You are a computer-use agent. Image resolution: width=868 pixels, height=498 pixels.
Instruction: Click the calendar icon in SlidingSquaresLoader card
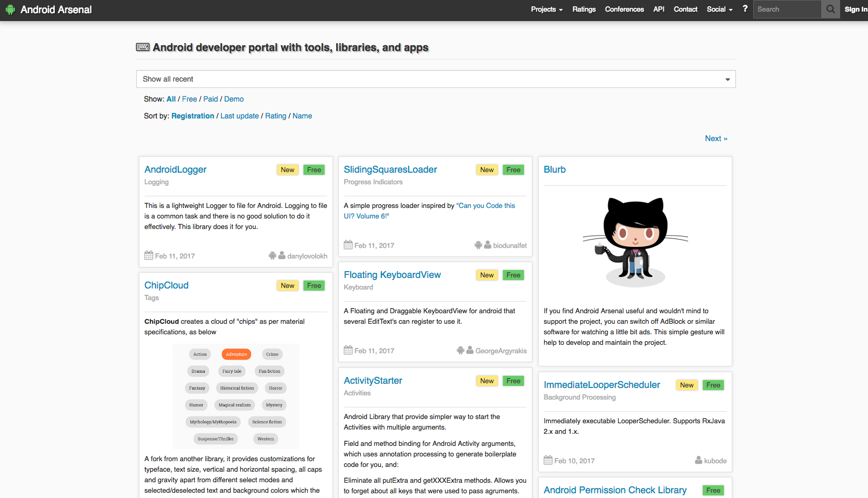[348, 245]
